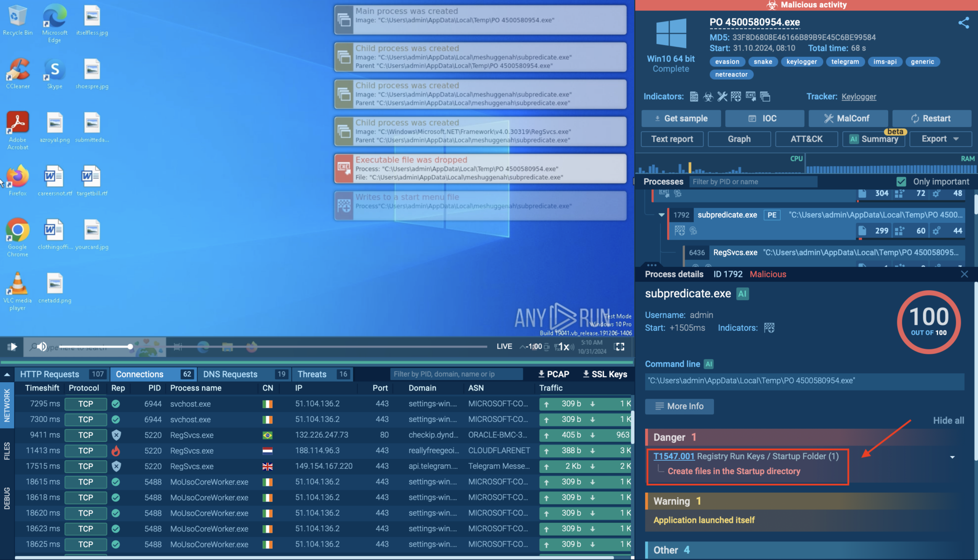
Task: Click the More Info button
Action: (x=679, y=406)
